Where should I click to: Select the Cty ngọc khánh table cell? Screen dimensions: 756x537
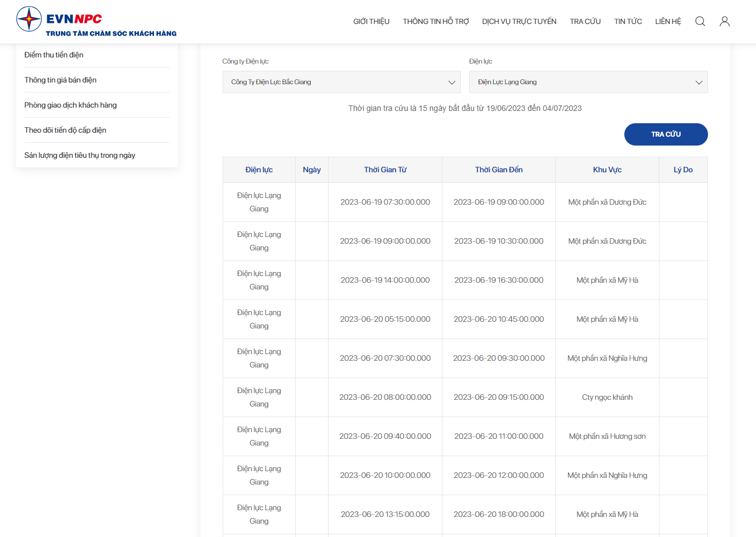click(607, 397)
